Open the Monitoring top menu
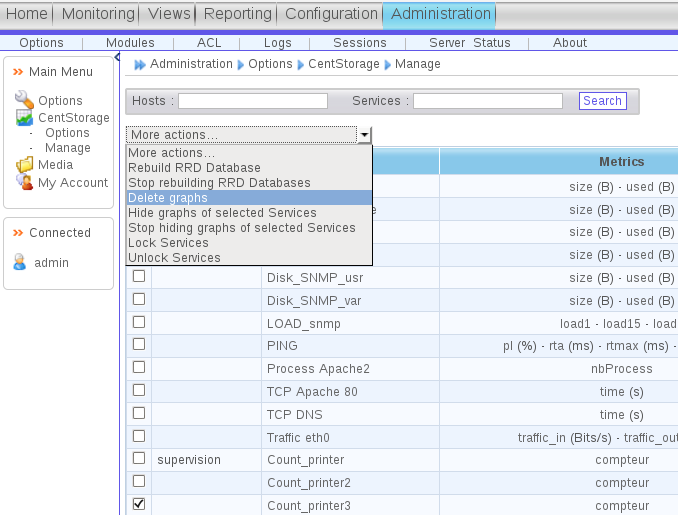The width and height of the screenshot is (678, 515). point(98,14)
